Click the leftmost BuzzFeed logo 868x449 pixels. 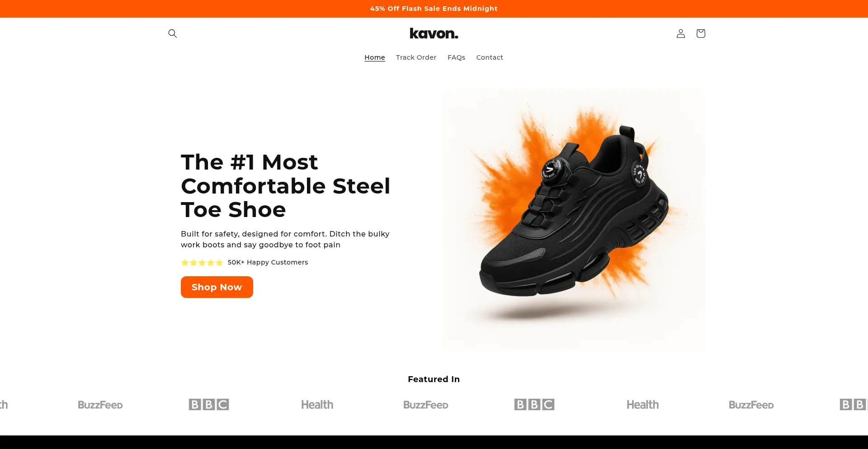100,405
